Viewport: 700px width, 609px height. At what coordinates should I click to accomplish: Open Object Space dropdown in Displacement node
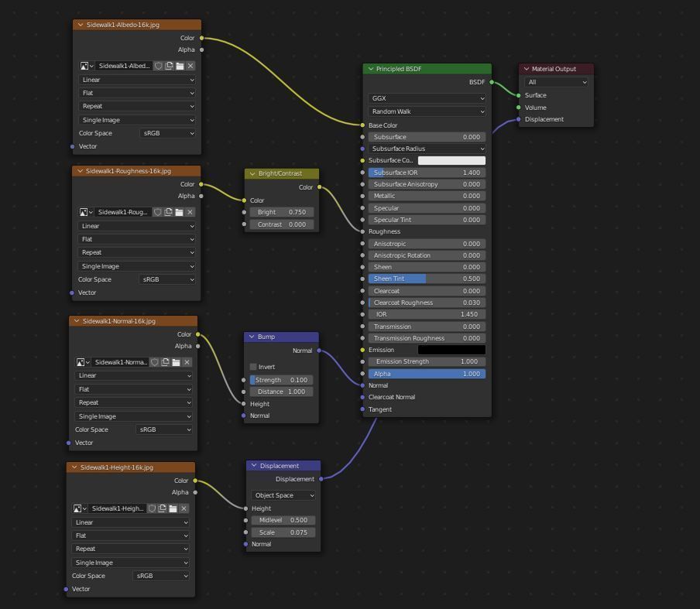(x=283, y=495)
